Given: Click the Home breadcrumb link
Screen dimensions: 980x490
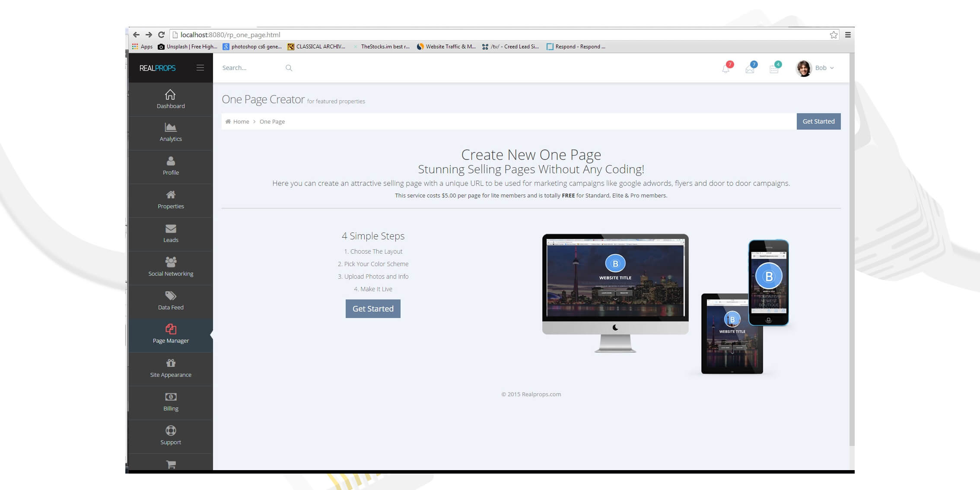Looking at the screenshot, I should (x=241, y=121).
